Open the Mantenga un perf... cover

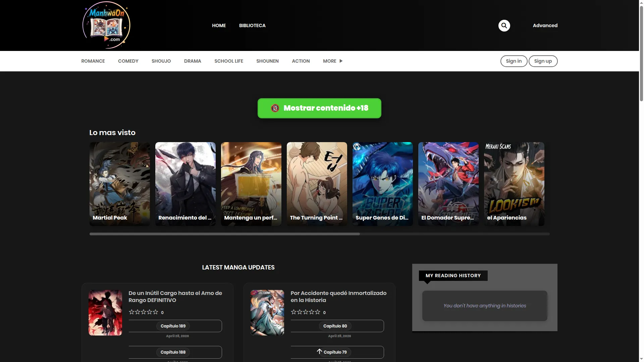[x=251, y=184]
